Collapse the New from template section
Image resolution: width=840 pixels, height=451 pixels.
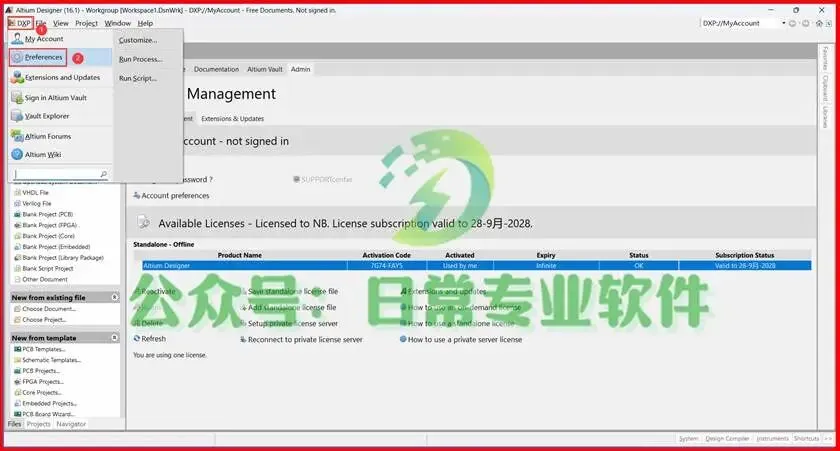(x=115, y=338)
